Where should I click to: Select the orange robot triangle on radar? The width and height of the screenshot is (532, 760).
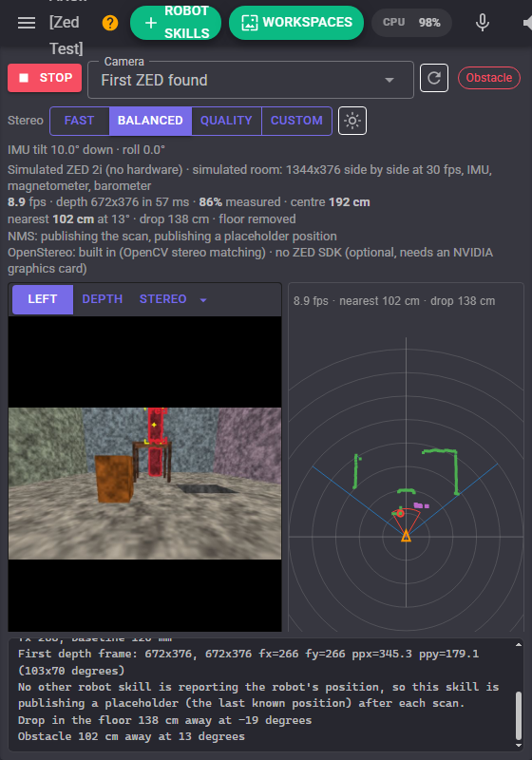click(x=406, y=536)
